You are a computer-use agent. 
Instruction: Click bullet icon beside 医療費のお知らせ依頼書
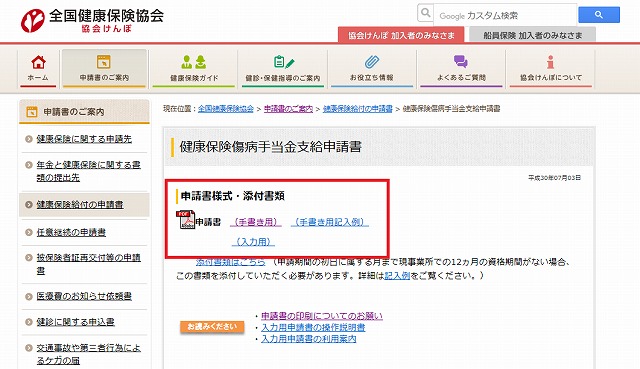click(x=29, y=296)
